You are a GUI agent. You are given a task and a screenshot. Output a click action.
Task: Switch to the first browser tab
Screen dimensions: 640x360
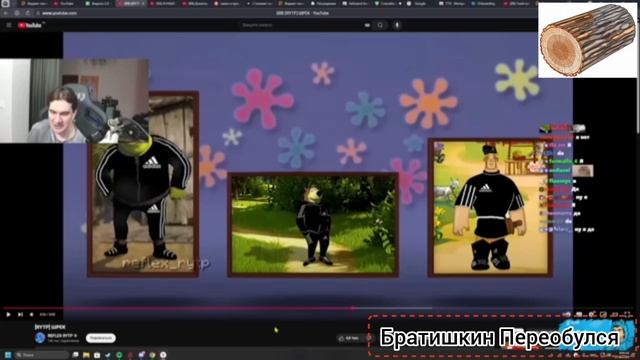(x=34, y=3)
